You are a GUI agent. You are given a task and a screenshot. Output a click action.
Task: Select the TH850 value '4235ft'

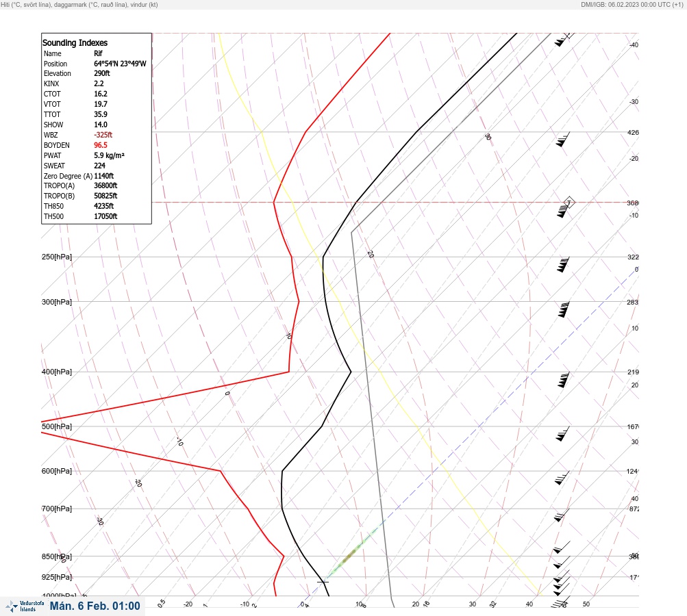104,206
